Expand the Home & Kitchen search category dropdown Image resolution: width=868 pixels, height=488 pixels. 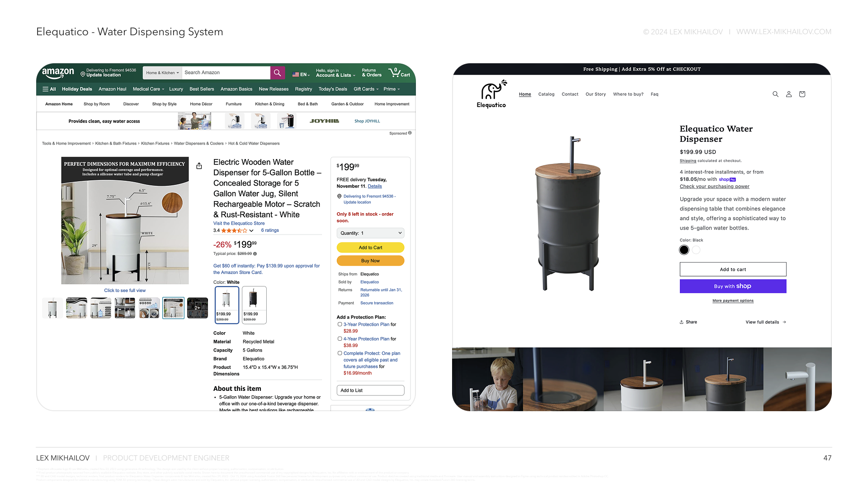(162, 73)
